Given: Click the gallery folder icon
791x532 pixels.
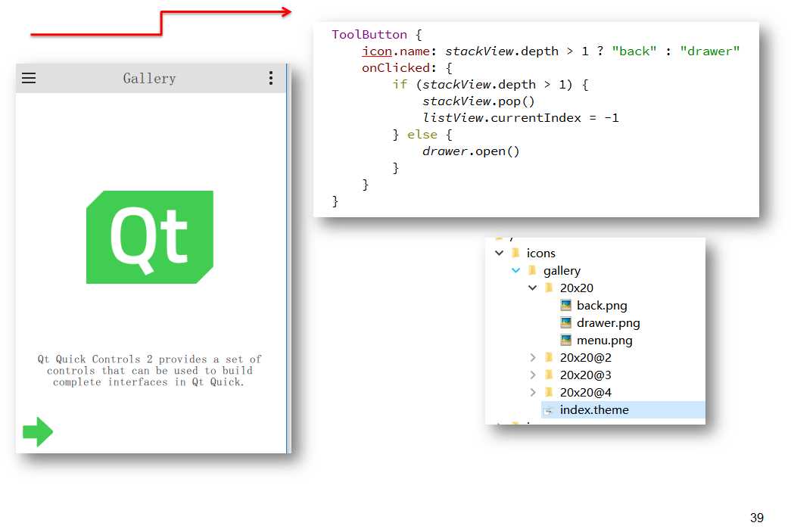Looking at the screenshot, I should coord(532,270).
